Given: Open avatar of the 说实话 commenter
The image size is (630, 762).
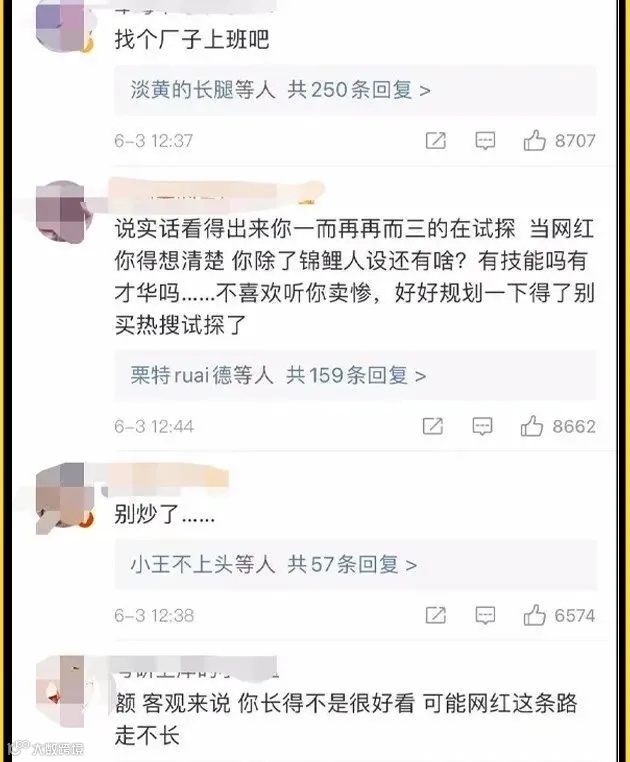Looking at the screenshot, I should pos(61,211).
